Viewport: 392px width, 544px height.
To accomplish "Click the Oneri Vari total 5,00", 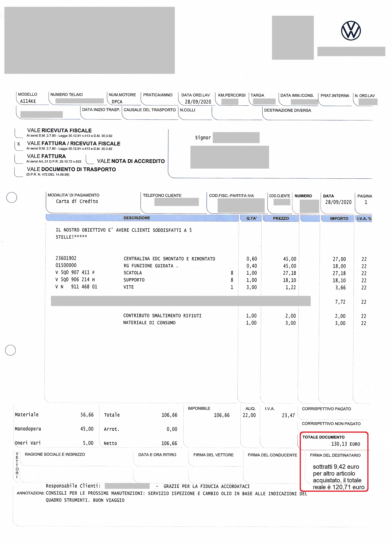I will [x=88, y=443].
